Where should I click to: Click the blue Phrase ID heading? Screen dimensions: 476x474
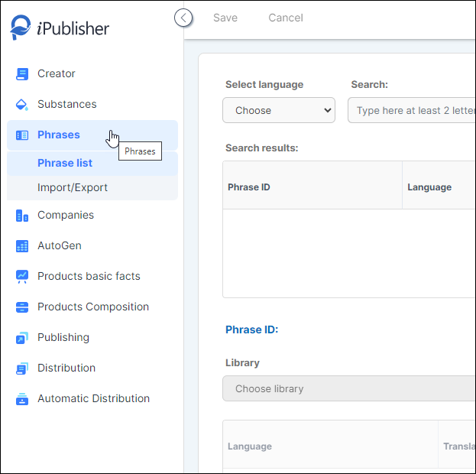(x=251, y=330)
